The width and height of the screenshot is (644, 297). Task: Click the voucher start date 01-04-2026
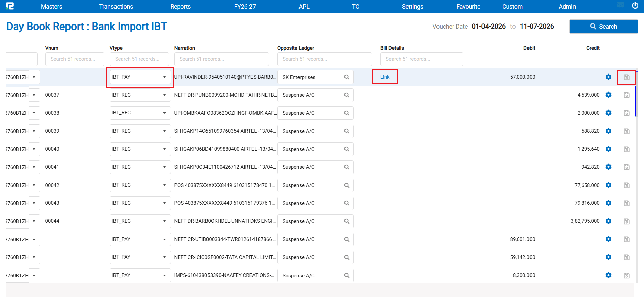[489, 26]
